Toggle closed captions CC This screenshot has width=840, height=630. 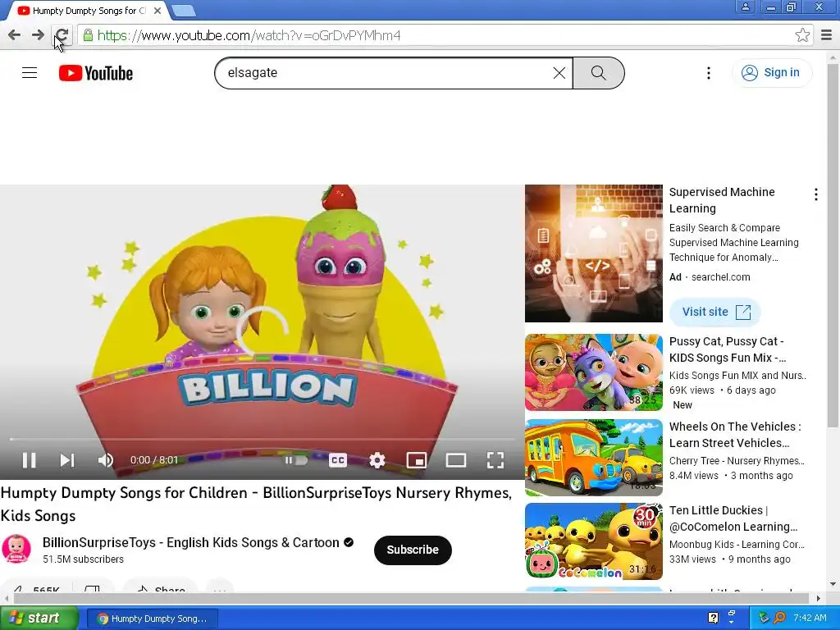click(337, 460)
